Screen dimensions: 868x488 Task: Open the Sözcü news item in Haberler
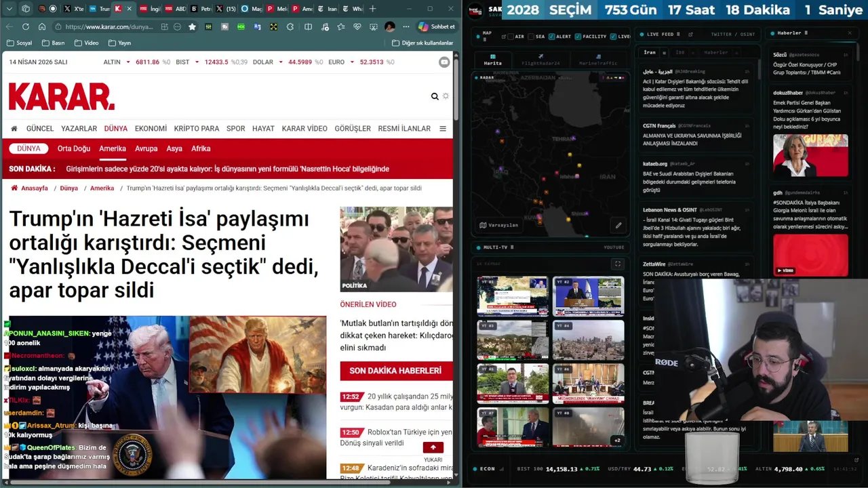click(810, 63)
